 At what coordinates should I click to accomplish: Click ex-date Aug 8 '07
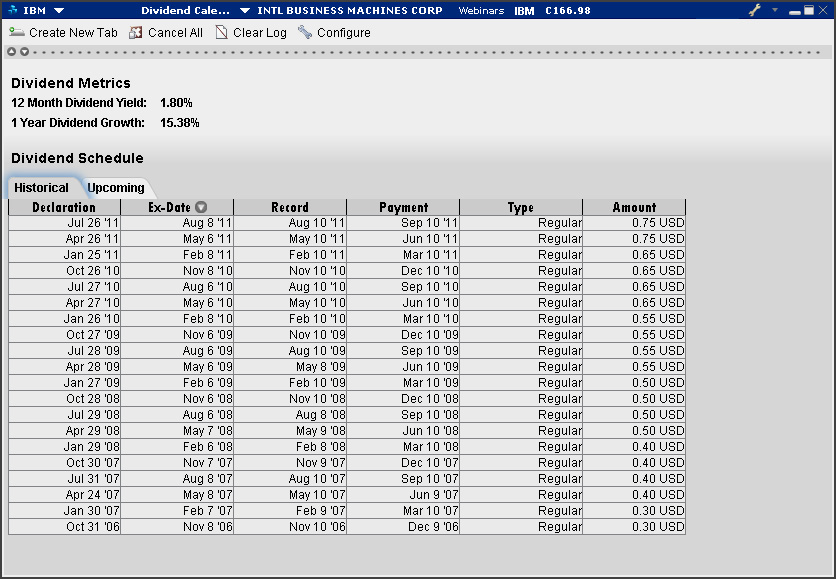178,479
